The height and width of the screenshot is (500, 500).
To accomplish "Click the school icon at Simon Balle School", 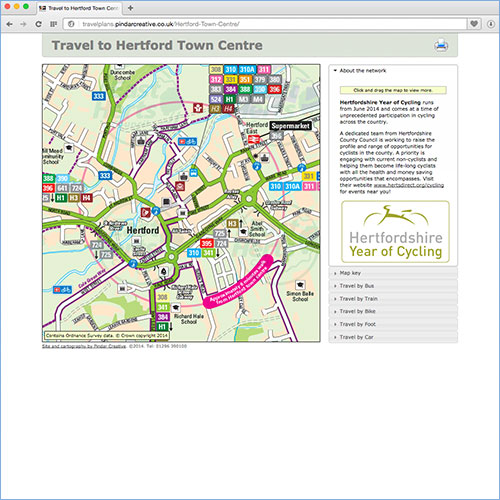I will point(300,285).
